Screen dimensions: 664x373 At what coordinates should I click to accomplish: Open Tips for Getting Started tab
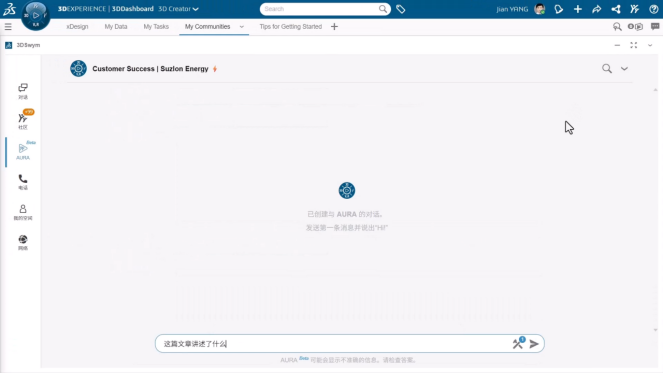(290, 27)
